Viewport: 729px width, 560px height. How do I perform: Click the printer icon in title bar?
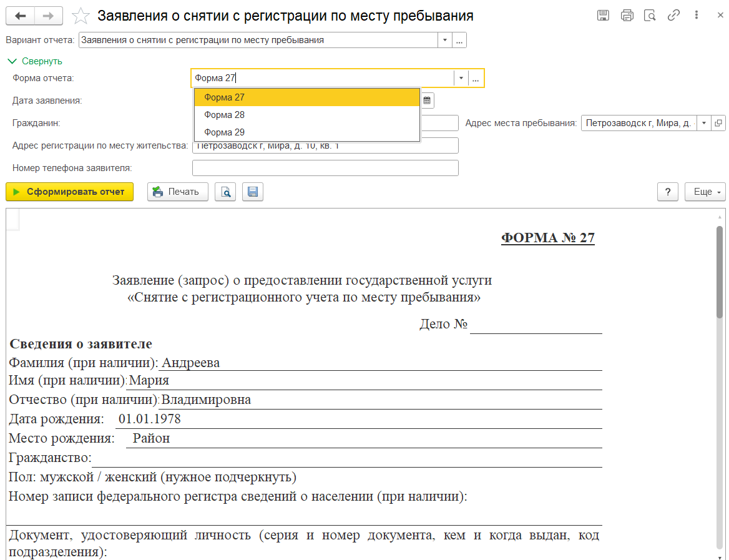(x=627, y=16)
